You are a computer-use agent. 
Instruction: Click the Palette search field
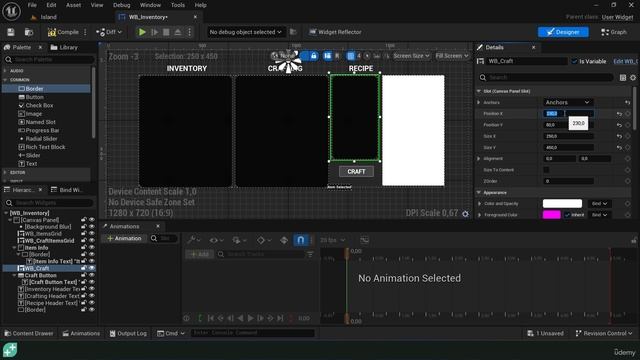(x=49, y=60)
